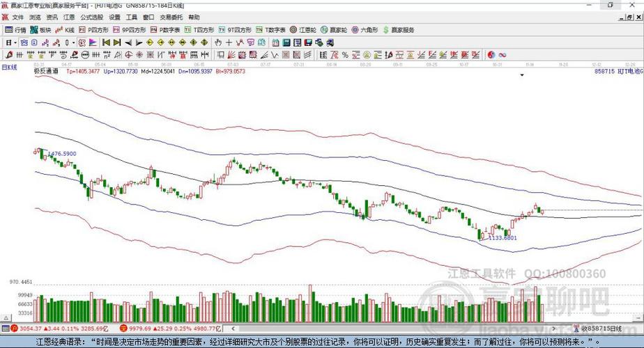Open the 文件 menu
The width and height of the screenshot is (644, 348).
pyautogui.click(x=17, y=17)
